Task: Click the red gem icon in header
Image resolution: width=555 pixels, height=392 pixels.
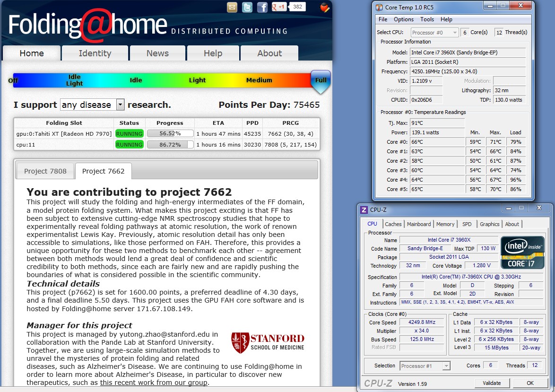Action: pyautogui.click(x=325, y=8)
